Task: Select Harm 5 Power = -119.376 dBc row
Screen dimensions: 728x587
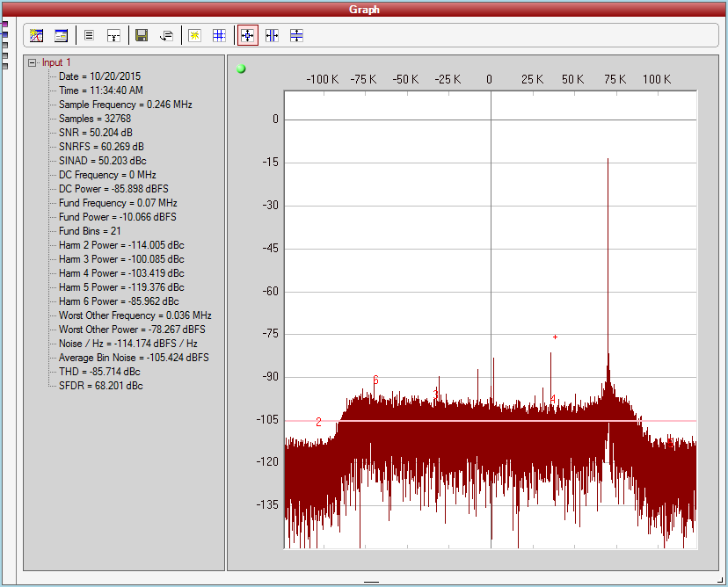Action: [121, 287]
